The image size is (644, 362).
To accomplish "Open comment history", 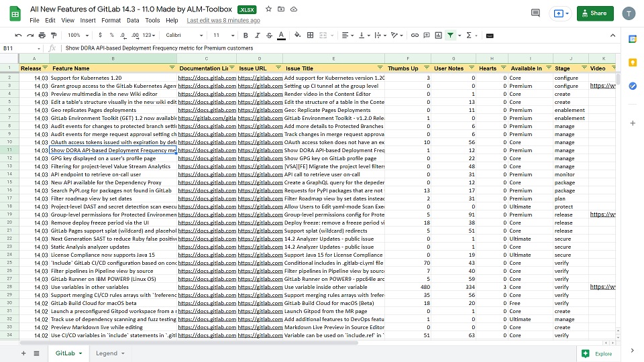I will (x=535, y=13).
